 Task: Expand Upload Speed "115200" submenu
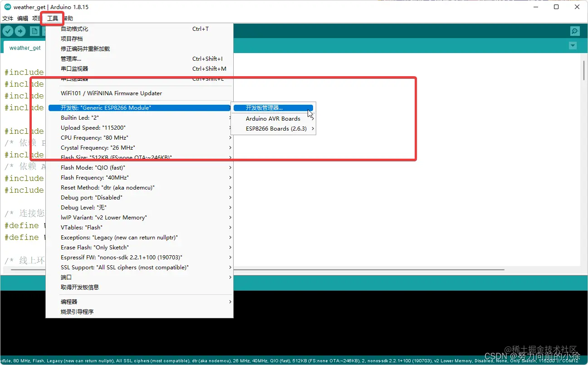(139, 127)
